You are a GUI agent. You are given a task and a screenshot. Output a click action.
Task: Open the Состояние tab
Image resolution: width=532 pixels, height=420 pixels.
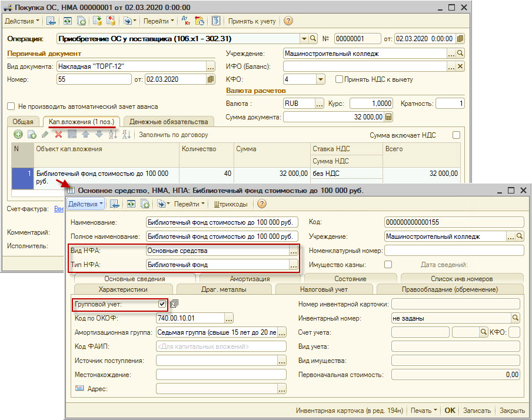pos(350,279)
